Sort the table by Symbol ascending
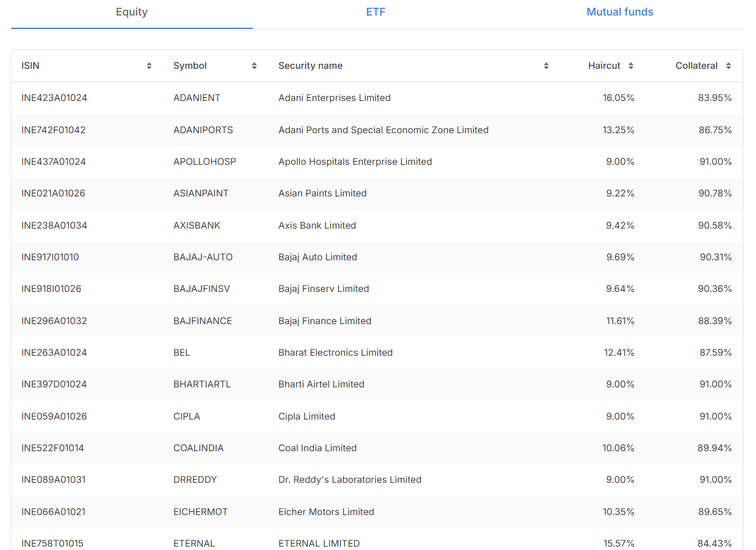Screen dimensions: 756x550 (254, 65)
